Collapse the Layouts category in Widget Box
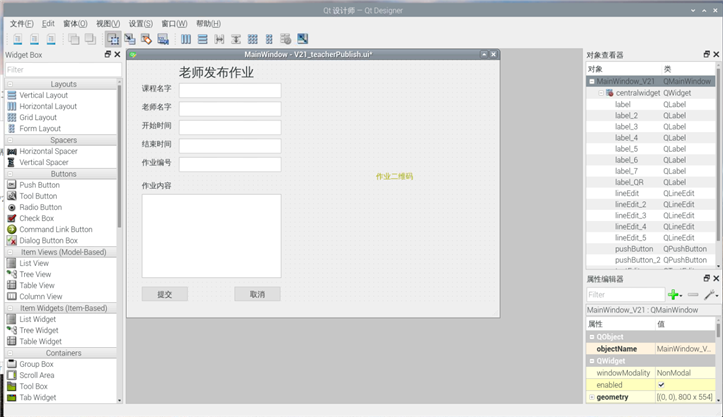The width and height of the screenshot is (723, 417). (10, 84)
